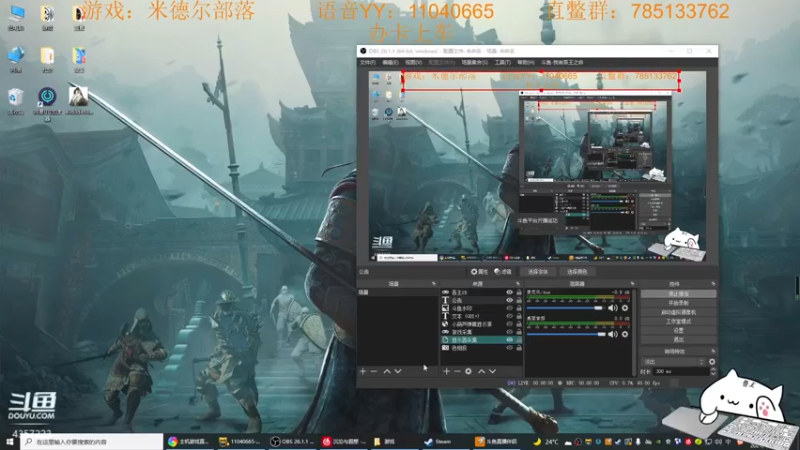Move scene down in the Scenes panel
Image resolution: width=800 pixels, height=450 pixels.
(398, 371)
